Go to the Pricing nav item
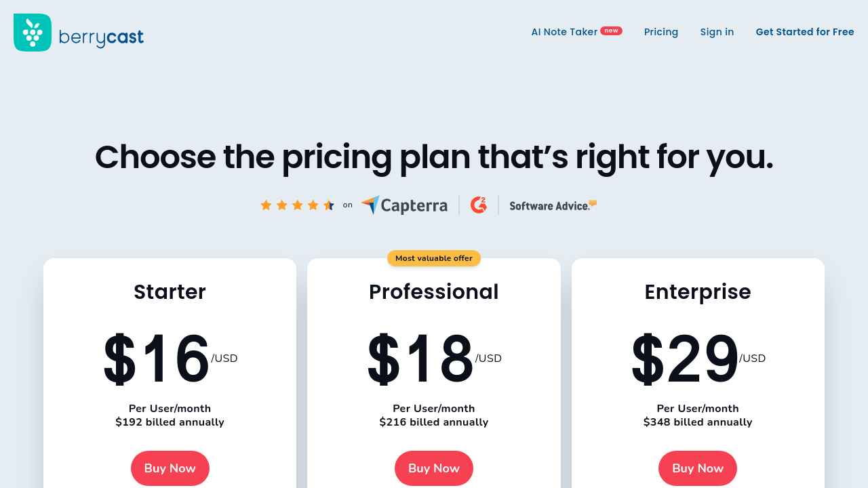Image resolution: width=868 pixels, height=488 pixels. [x=661, y=32]
